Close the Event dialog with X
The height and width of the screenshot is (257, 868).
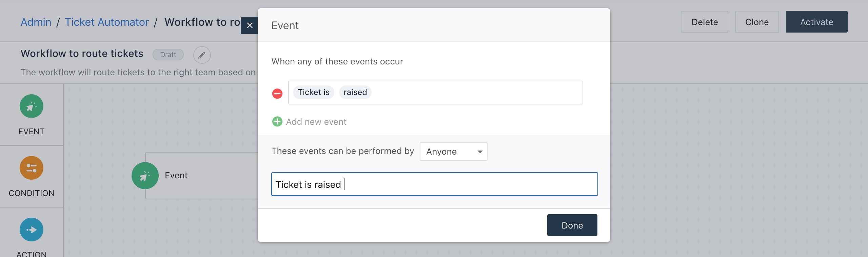click(x=250, y=25)
